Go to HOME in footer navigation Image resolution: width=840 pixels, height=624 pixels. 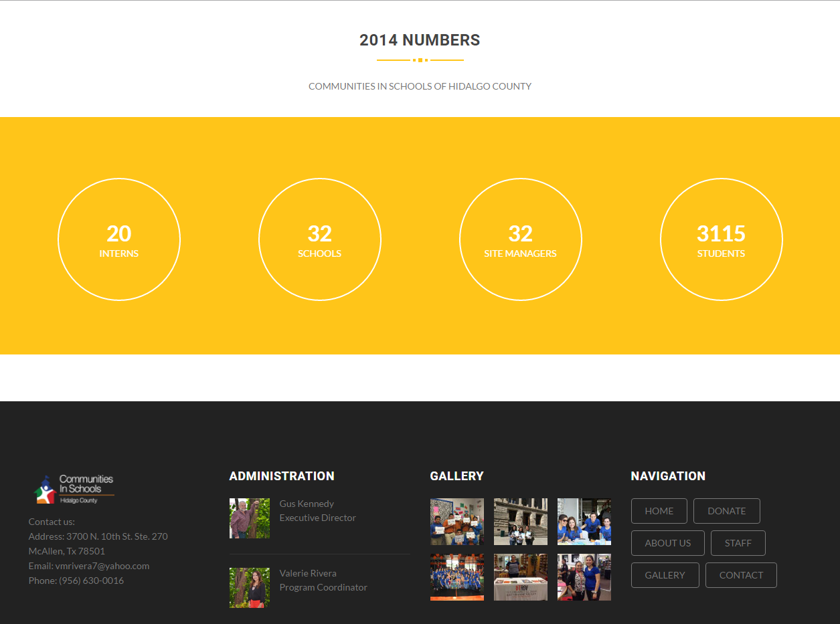(659, 511)
